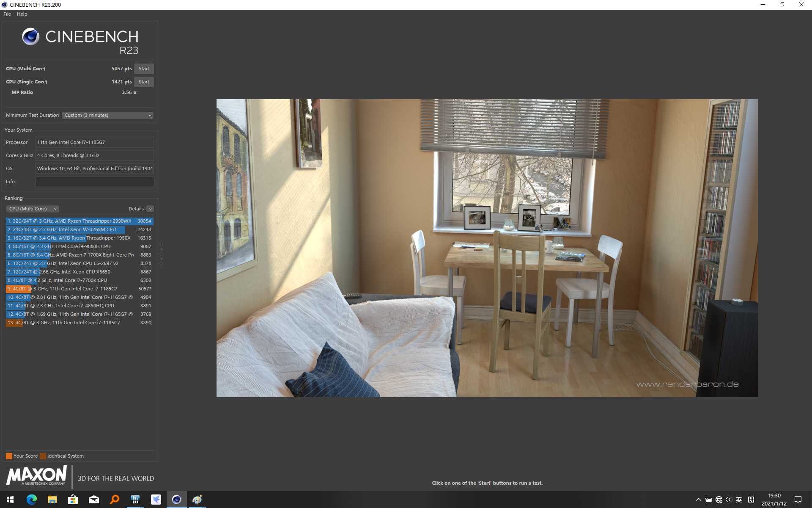This screenshot has height=508, width=812.
Task: Show hidden system tray icons
Action: [x=698, y=500]
